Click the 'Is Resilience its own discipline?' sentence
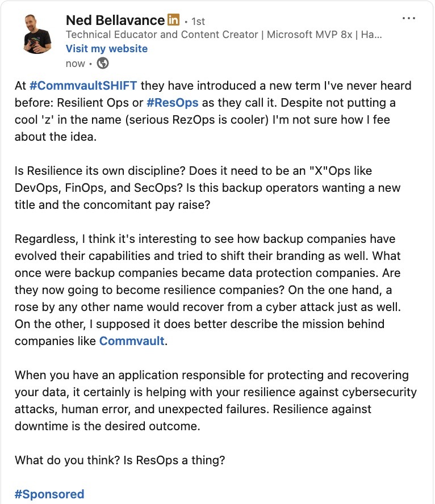 97,171
